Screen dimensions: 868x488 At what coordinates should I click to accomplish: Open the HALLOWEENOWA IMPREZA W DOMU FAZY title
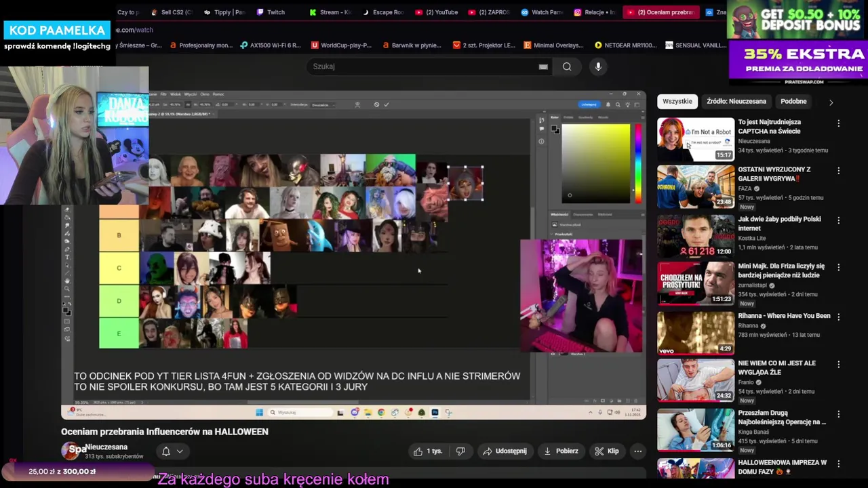pyautogui.click(x=782, y=467)
